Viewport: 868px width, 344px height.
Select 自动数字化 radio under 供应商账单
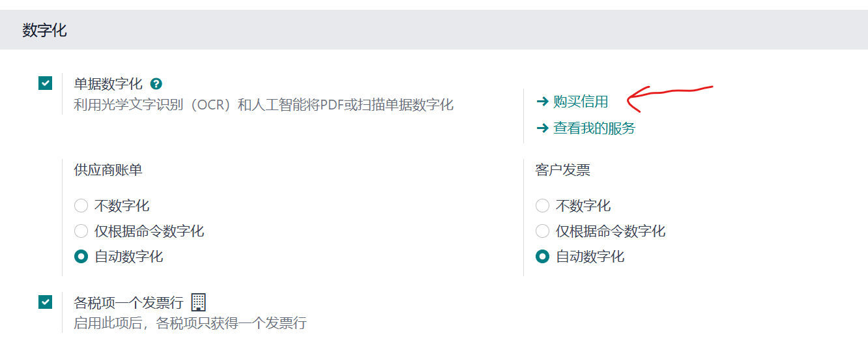click(81, 257)
